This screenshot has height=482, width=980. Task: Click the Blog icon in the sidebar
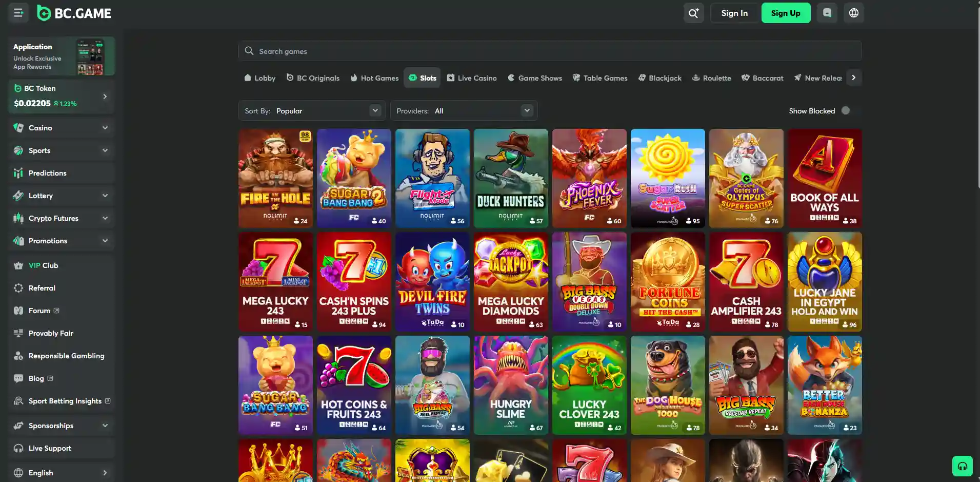(18, 378)
